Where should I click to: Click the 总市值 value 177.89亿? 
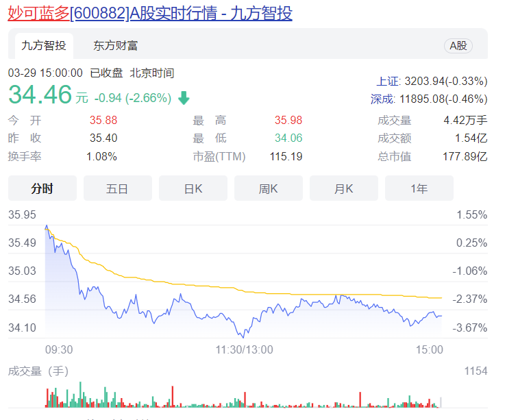pyautogui.click(x=465, y=156)
